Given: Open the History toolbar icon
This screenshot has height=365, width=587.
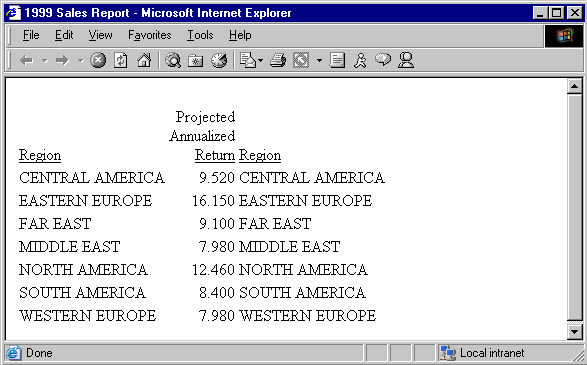Looking at the screenshot, I should coord(219,60).
